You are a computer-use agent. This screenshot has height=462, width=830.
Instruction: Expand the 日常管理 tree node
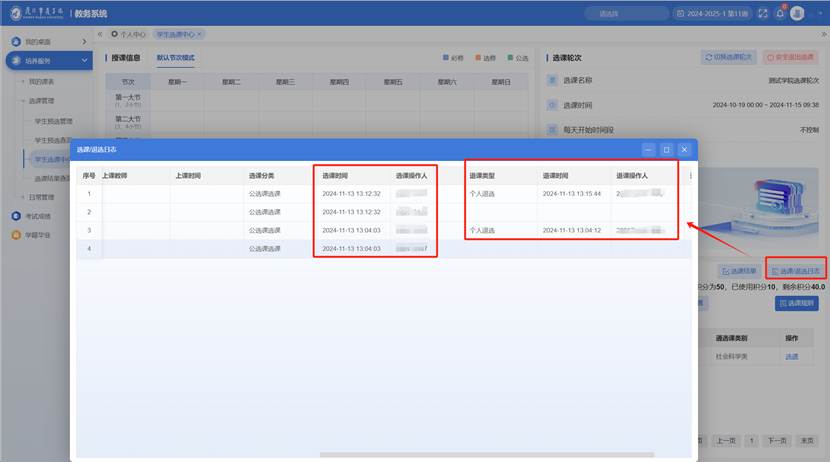(x=22, y=197)
